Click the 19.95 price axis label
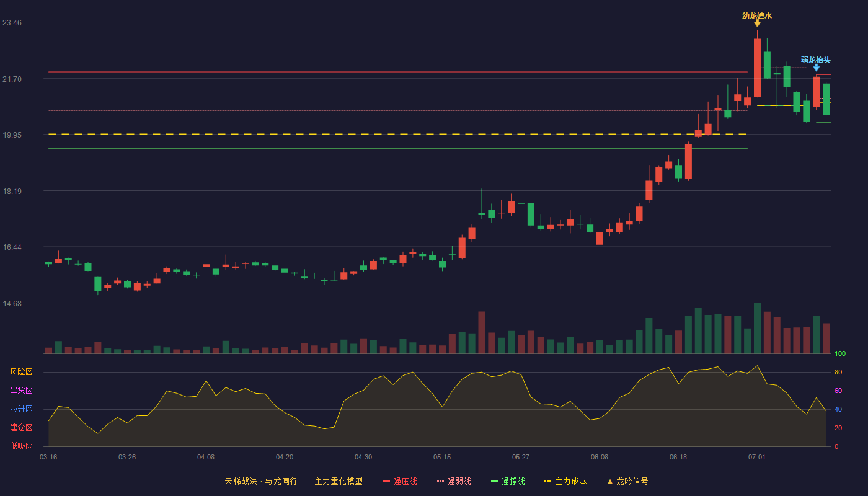 [x=12, y=135]
